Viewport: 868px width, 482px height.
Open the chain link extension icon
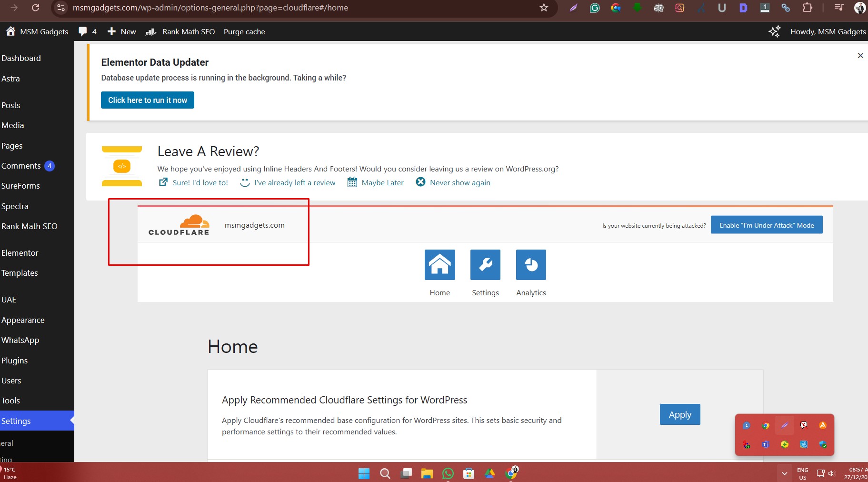coord(786,8)
